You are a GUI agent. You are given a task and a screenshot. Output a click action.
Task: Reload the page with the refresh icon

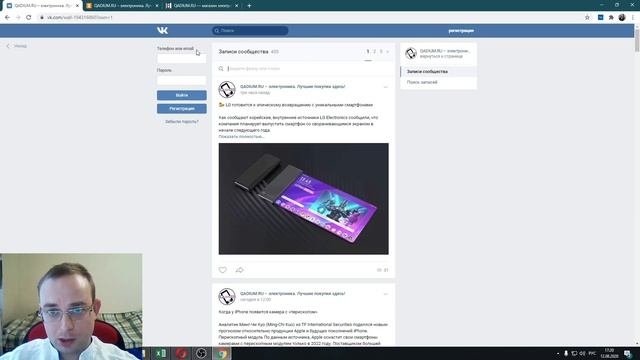29,18
